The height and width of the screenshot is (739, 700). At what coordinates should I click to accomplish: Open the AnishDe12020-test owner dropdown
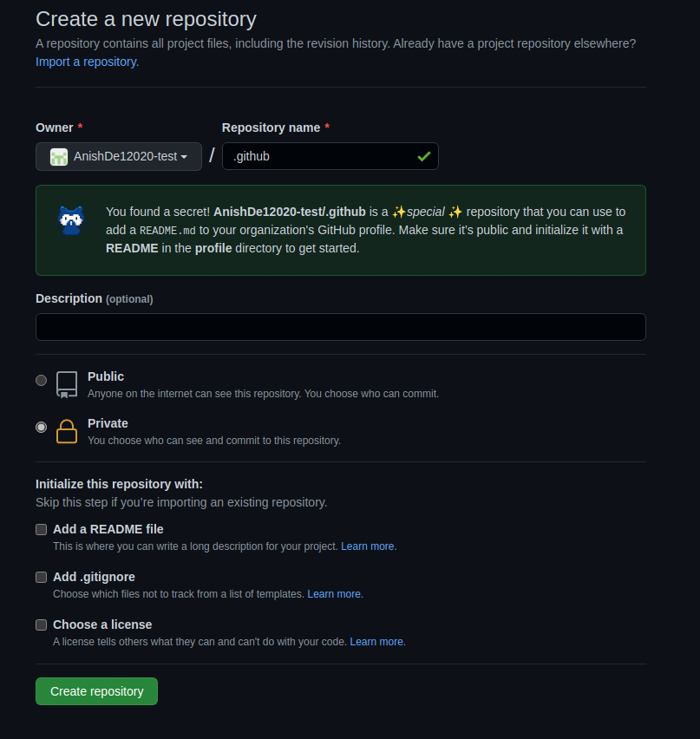[119, 156]
